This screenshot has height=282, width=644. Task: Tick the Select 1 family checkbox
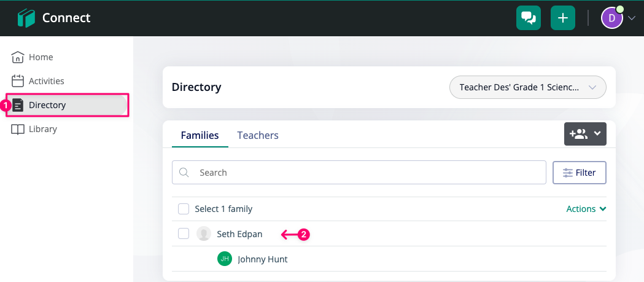184,209
